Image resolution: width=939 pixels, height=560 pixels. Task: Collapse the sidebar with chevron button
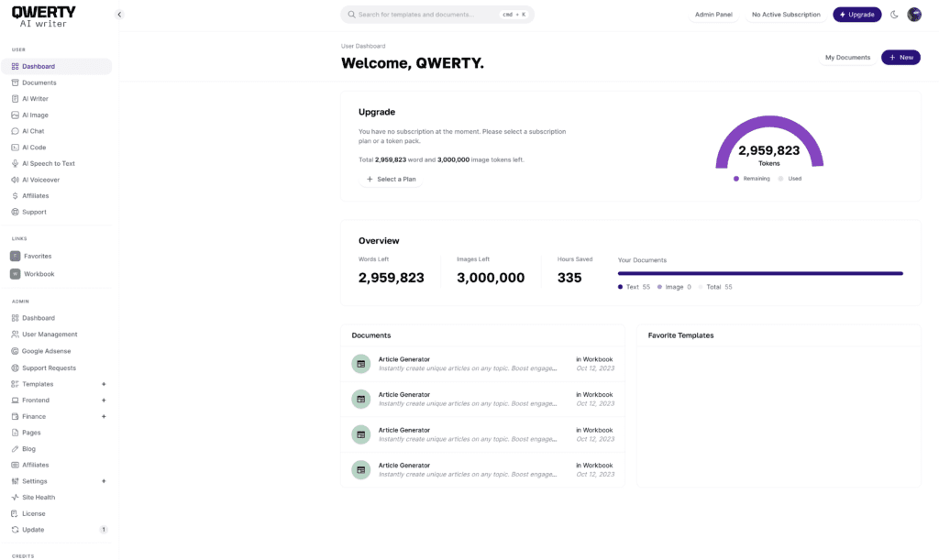coord(119,15)
